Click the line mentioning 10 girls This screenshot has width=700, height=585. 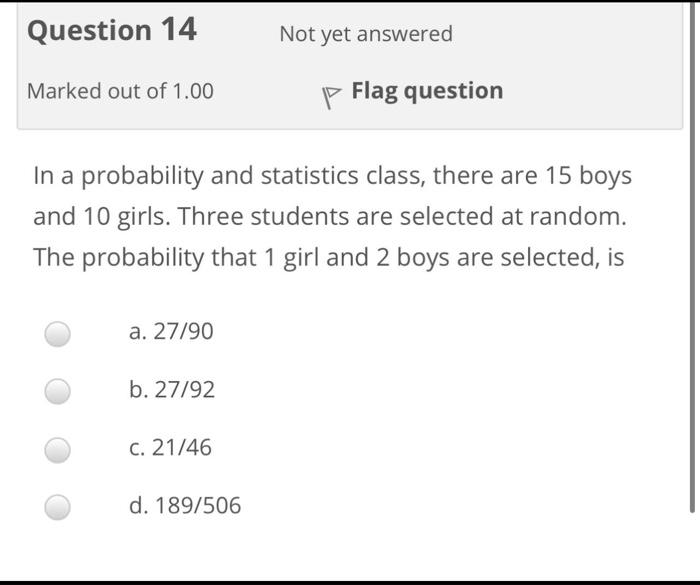pos(330,217)
